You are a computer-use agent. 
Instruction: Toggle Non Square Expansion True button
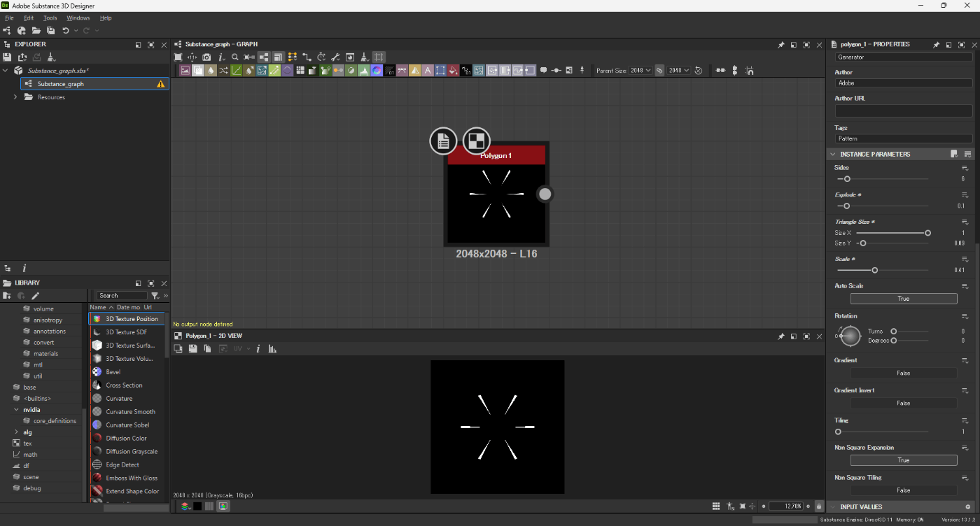[x=903, y=460]
